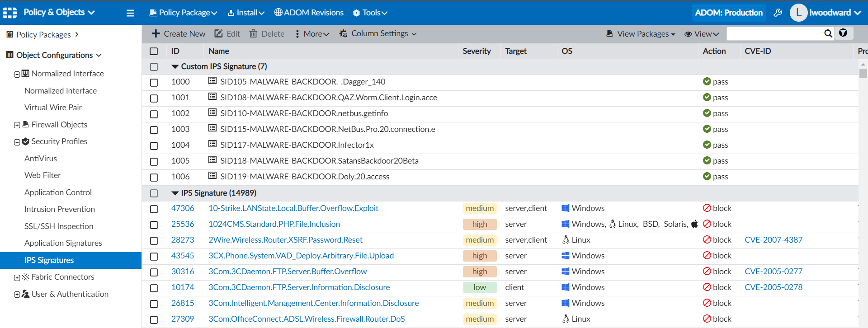Viewport: 868px width, 328px height.
Task: Click the filter icon beside search
Action: (x=843, y=33)
